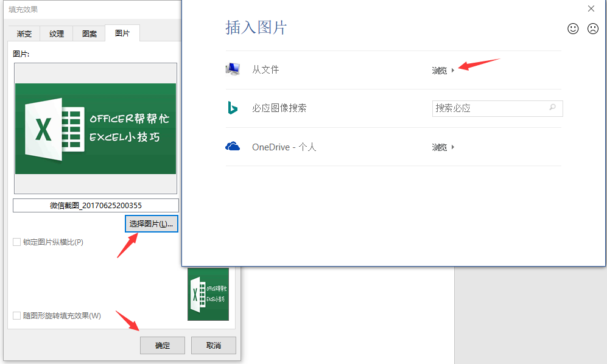This screenshot has height=364, width=607.
Task: Click the smiley face feedback icon
Action: (x=573, y=29)
